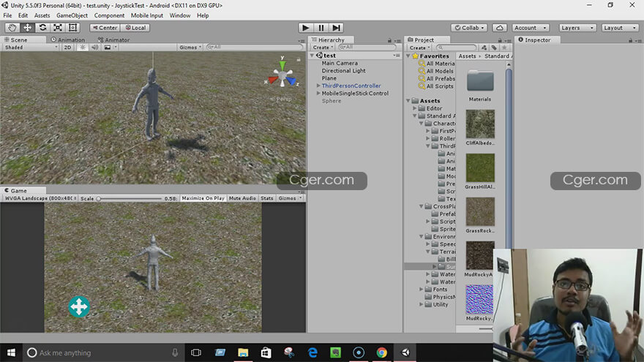Screen dimensions: 644x362
Task: Toggle Local handle rotation
Action: pos(135,28)
